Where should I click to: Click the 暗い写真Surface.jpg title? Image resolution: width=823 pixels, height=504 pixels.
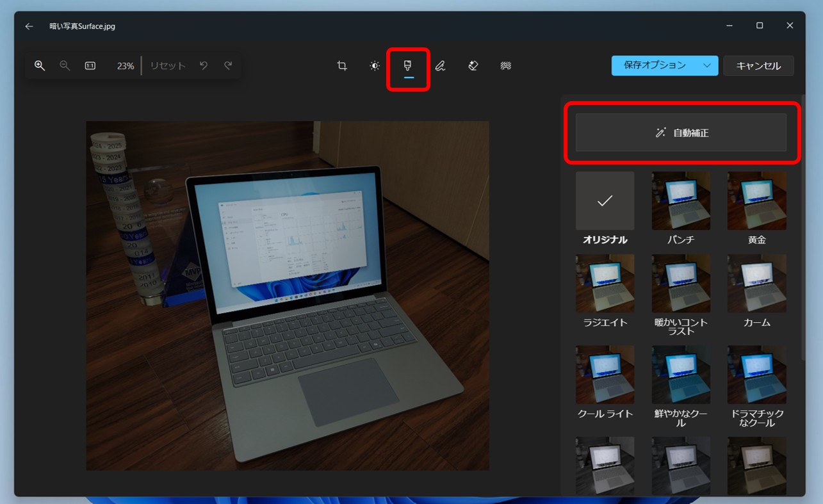(x=83, y=26)
